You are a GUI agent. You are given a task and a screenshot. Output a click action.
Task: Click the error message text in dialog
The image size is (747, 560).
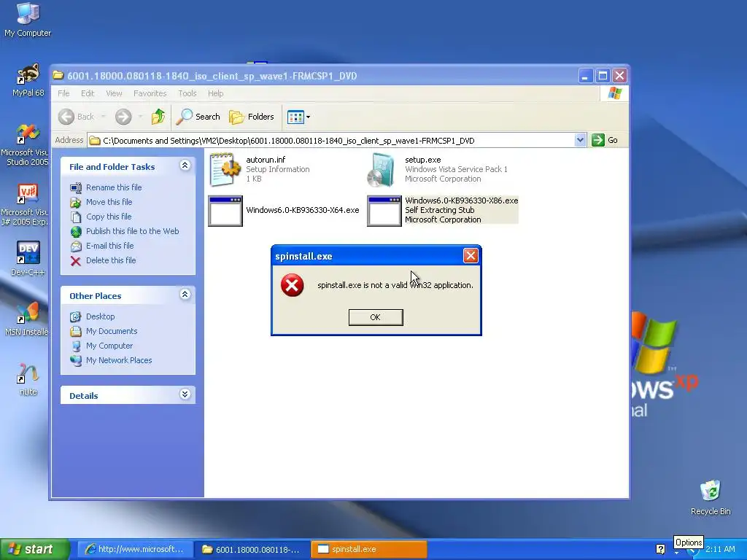tap(395, 285)
